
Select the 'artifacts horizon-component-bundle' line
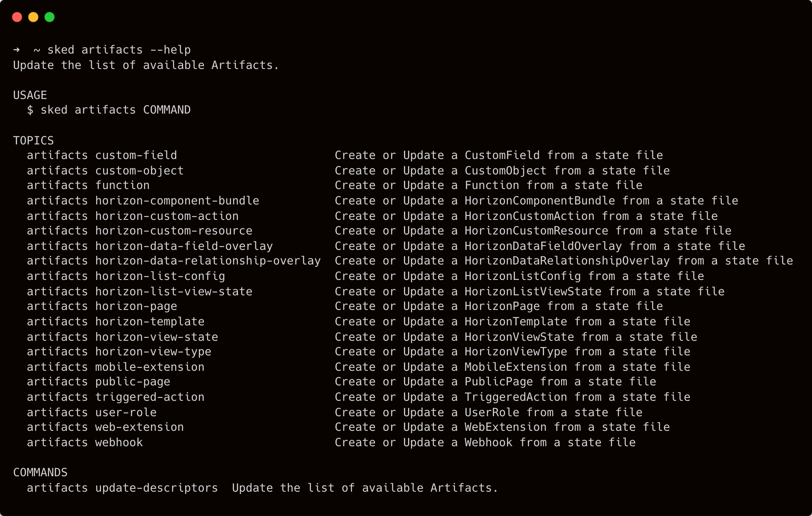[143, 200]
